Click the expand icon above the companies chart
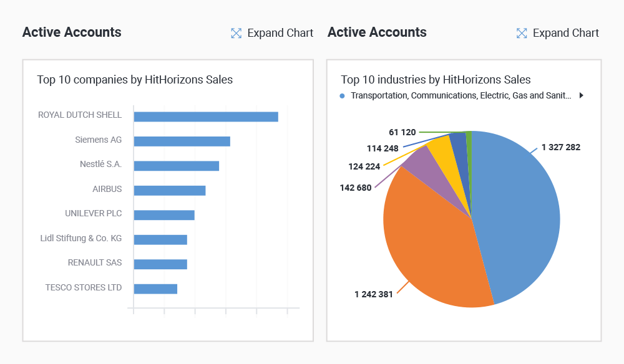This screenshot has height=364, width=624. (x=236, y=34)
